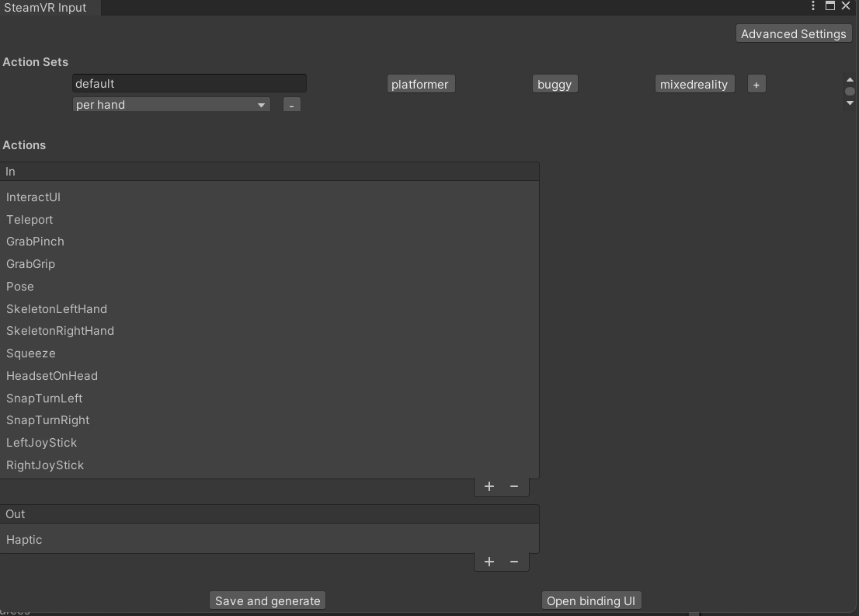Click the scroll-down arrow near the action sets
This screenshot has width=859, height=616.
tap(850, 103)
